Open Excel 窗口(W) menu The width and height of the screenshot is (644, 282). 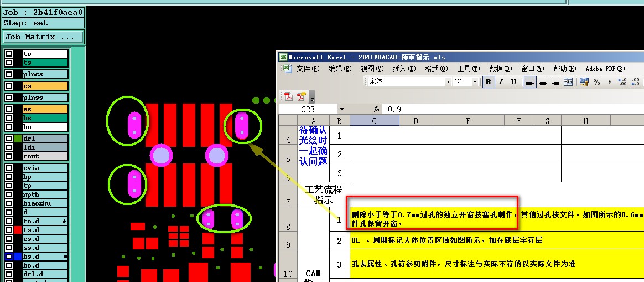533,69
